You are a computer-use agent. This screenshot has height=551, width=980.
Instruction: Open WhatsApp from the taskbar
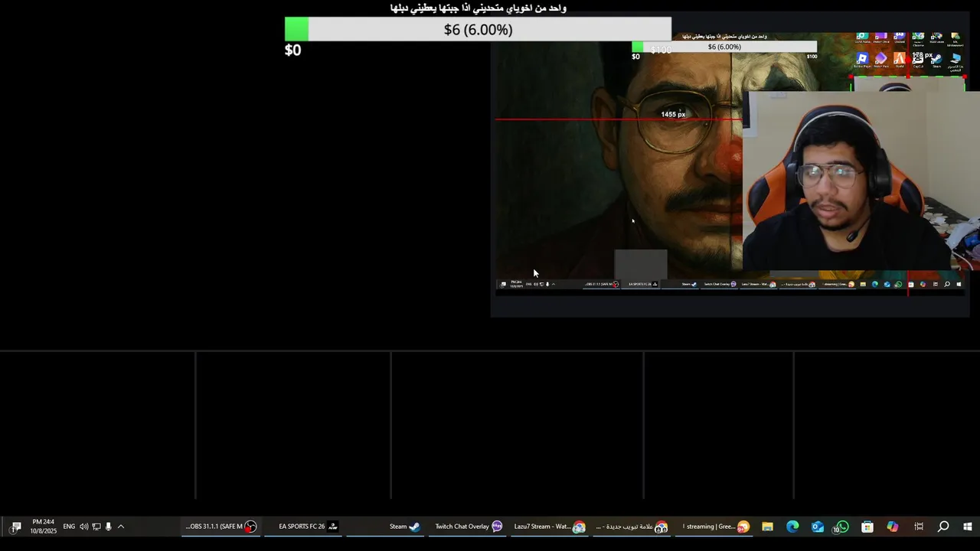pos(842,527)
